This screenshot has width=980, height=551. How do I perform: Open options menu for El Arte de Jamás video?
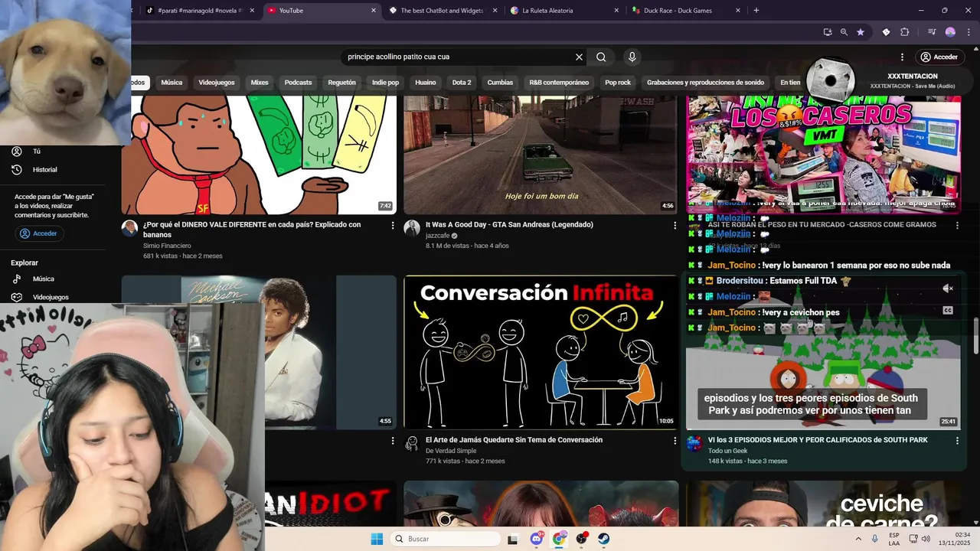pyautogui.click(x=675, y=441)
